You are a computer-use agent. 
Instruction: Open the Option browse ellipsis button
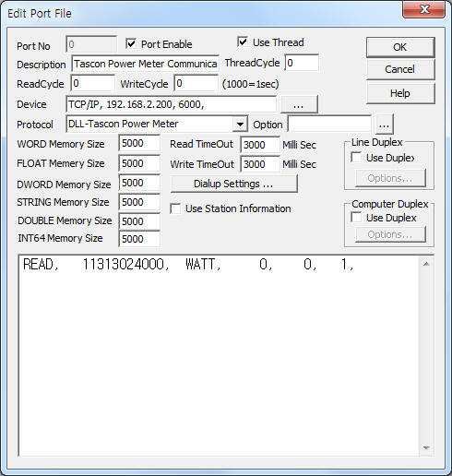(384, 125)
